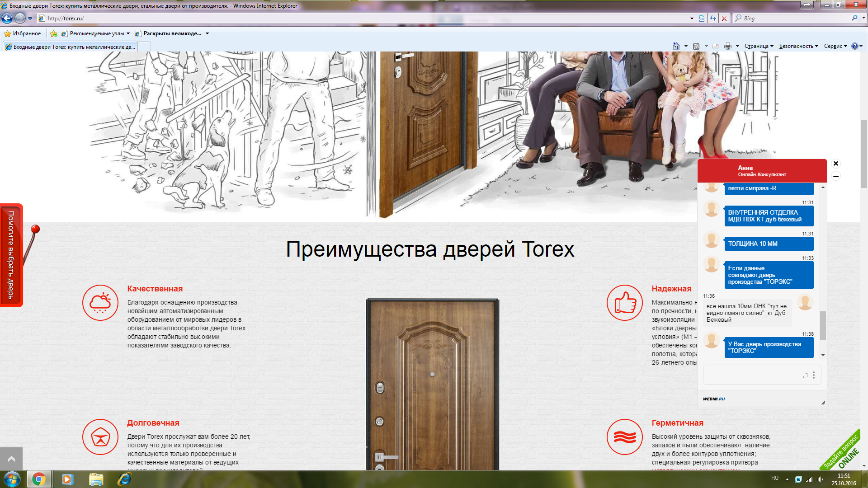The width and height of the screenshot is (868, 488).
Task: Open a new blank tab
Action: pos(144,47)
